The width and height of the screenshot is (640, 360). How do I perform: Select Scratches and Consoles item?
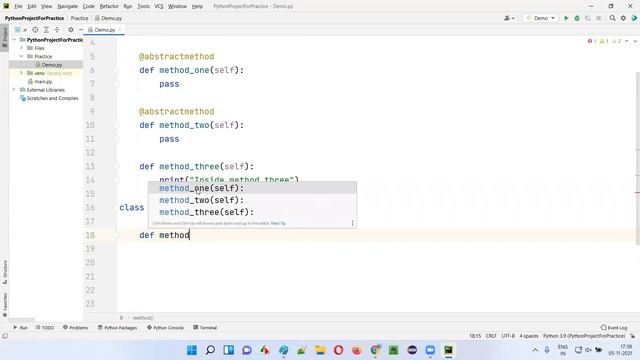click(x=49, y=98)
